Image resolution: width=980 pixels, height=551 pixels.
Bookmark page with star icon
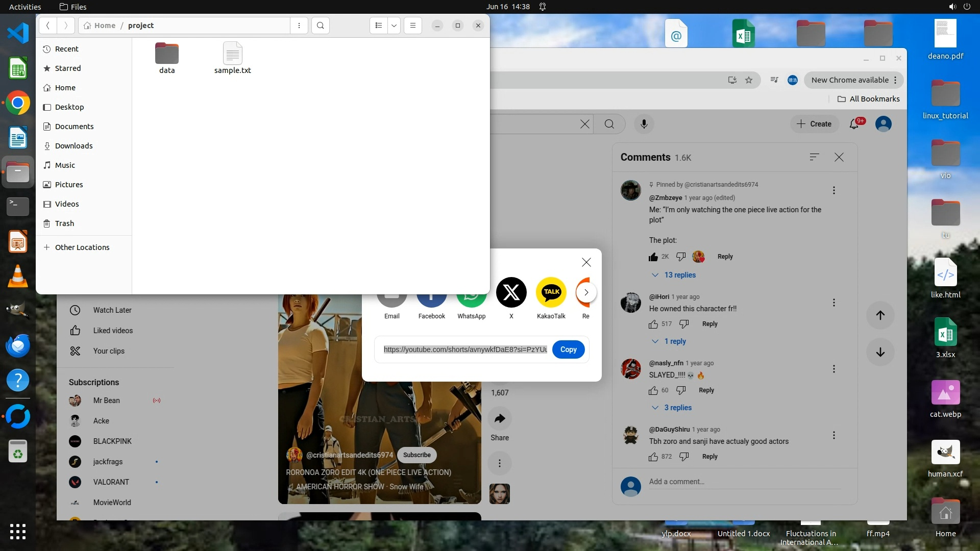(x=749, y=80)
